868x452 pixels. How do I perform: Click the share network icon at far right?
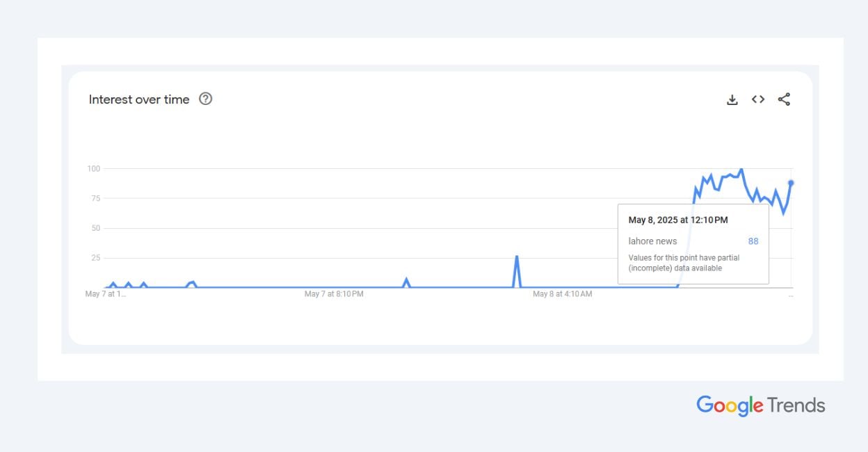(784, 99)
